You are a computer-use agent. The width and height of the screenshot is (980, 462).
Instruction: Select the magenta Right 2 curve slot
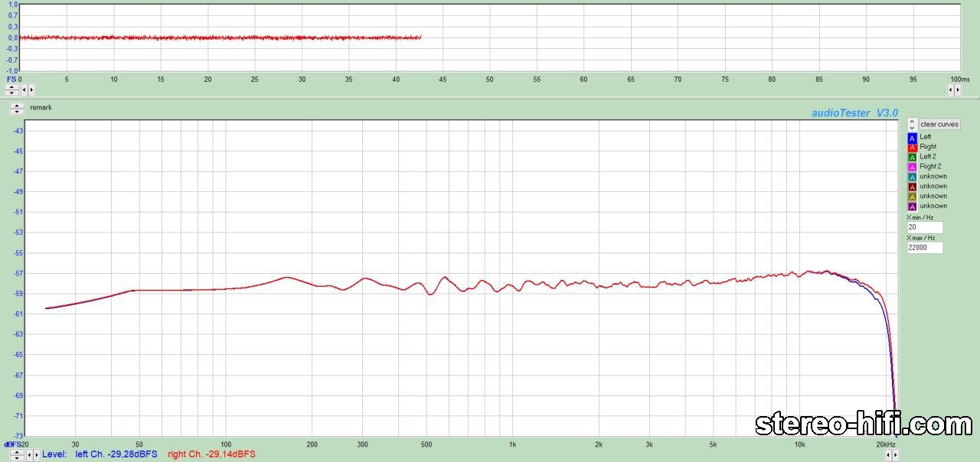click(912, 167)
